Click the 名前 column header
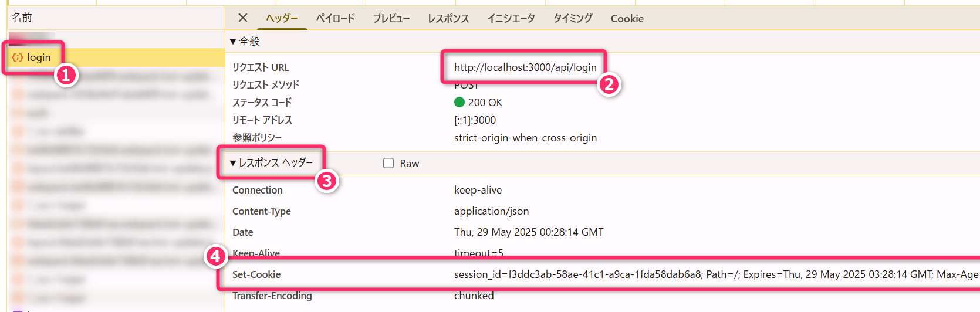 pos(22,18)
